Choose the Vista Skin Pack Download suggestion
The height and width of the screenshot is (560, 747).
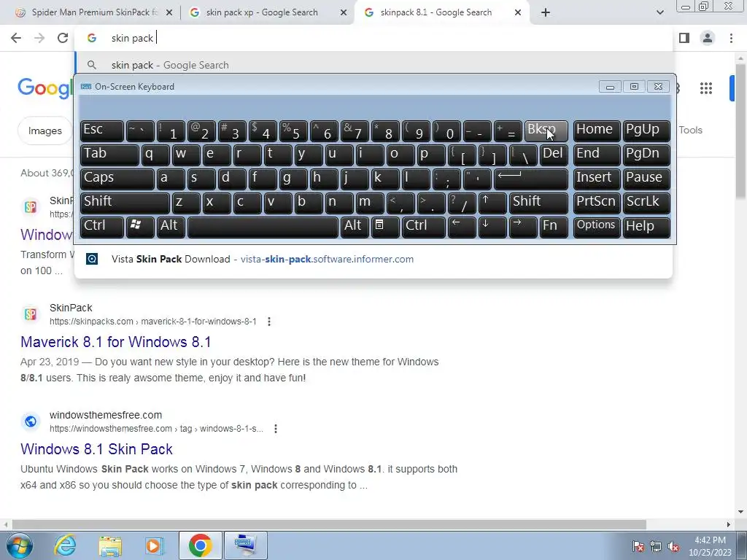click(373, 259)
